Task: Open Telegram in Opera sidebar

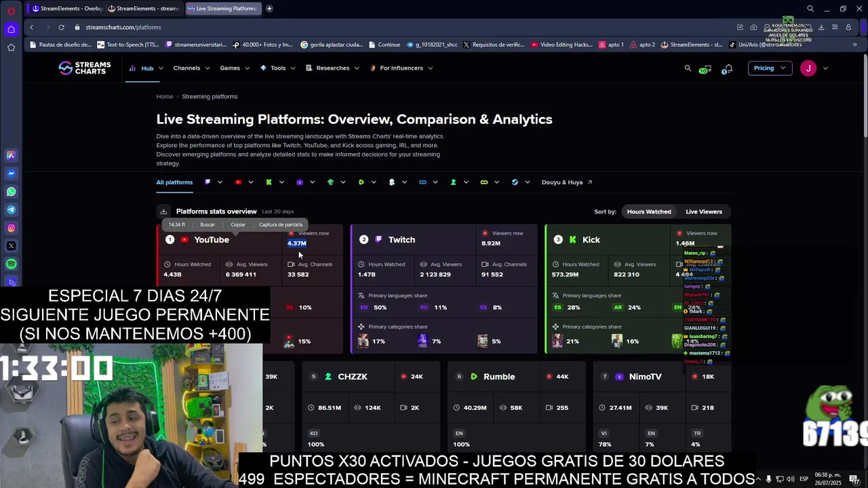Action: pos(11,210)
